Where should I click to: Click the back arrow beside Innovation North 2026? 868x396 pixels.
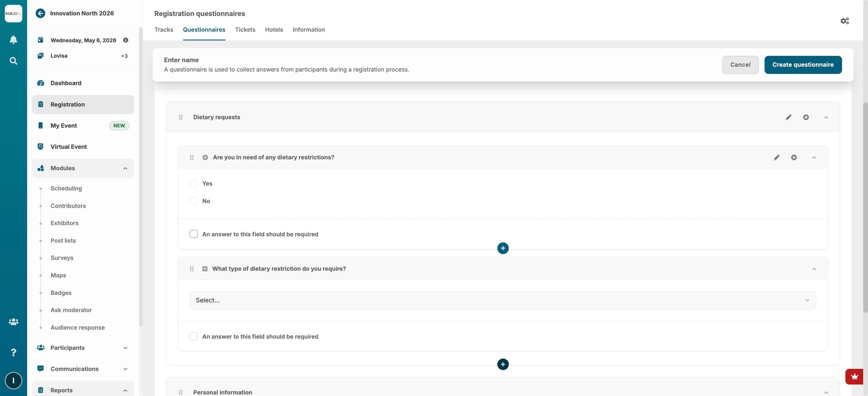[x=40, y=13]
